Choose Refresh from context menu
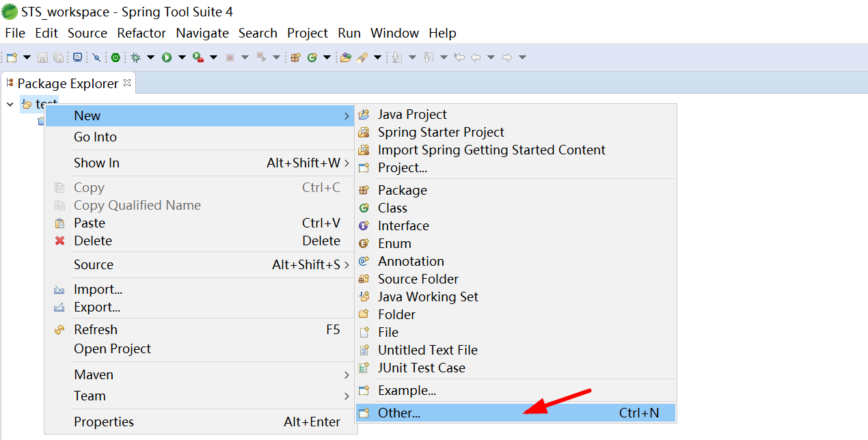This screenshot has width=868, height=440. click(199, 329)
